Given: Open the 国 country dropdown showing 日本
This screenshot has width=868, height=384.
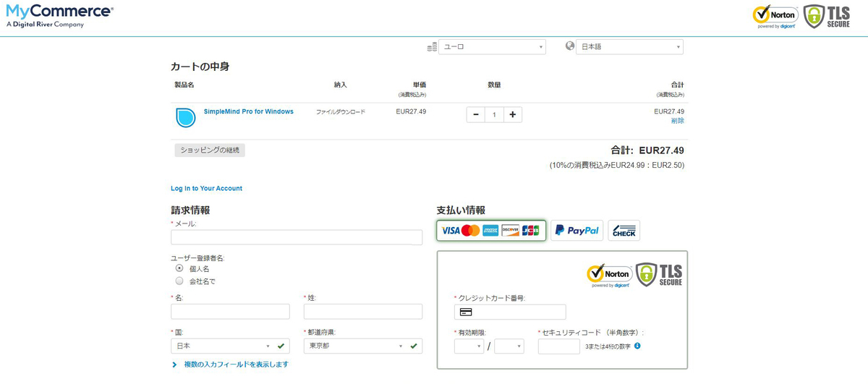Looking at the screenshot, I should 230,346.
